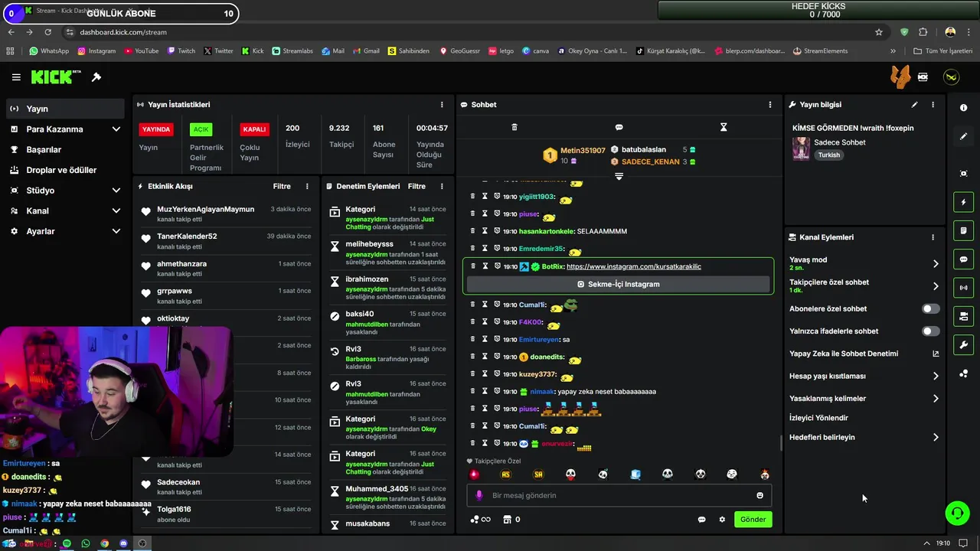
Task: Click the trash icon in Sohbet toolbar
Action: tap(514, 127)
